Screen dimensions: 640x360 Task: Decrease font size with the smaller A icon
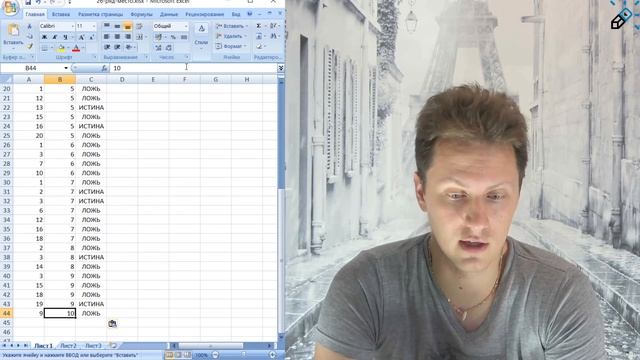(91, 37)
